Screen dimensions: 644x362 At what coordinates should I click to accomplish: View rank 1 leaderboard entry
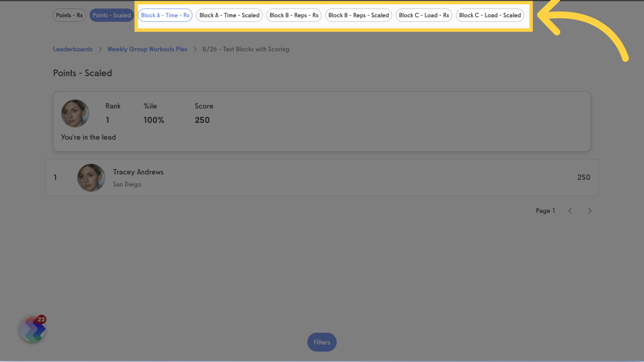tap(322, 178)
